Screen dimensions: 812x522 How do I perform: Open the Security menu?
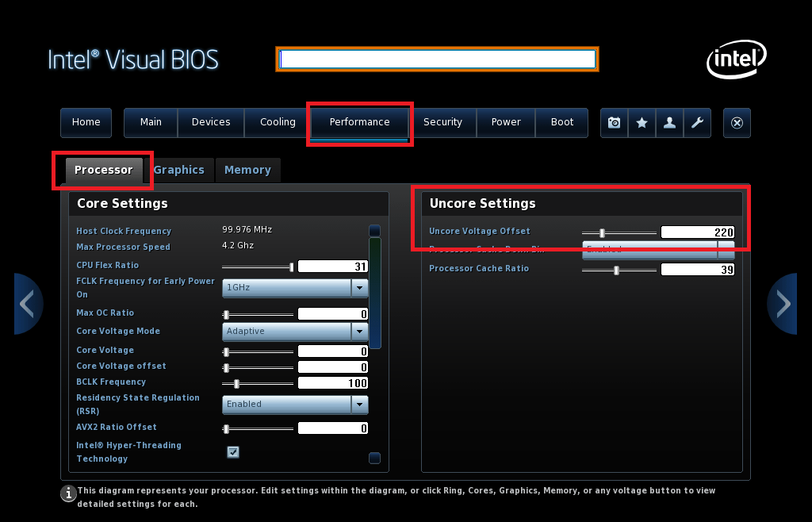pos(442,123)
